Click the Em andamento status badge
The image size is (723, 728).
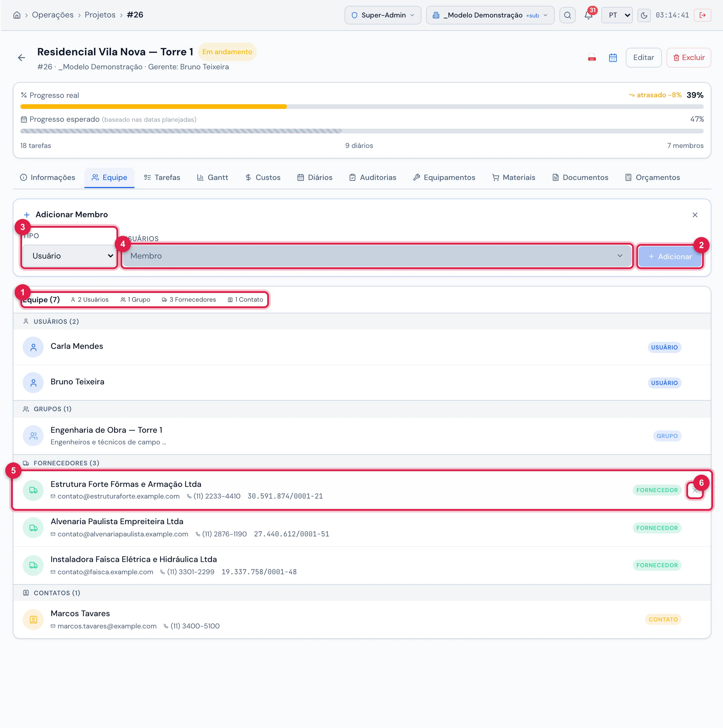point(227,52)
